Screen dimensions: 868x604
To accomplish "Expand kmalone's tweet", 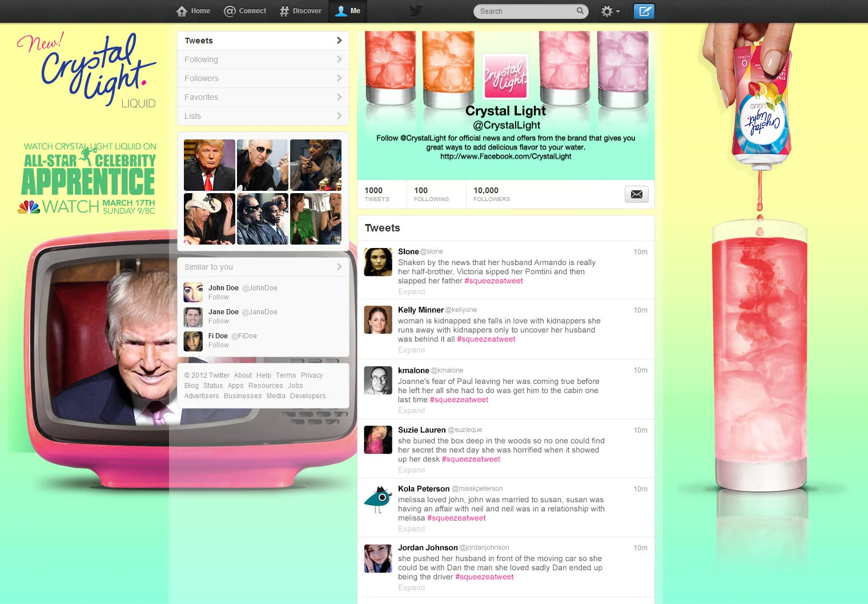I will tap(411, 411).
